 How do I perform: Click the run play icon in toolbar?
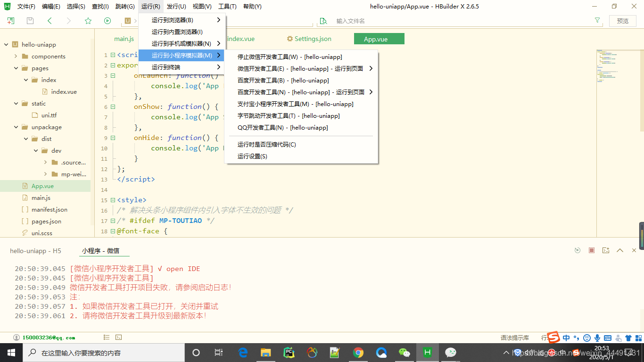click(x=107, y=21)
